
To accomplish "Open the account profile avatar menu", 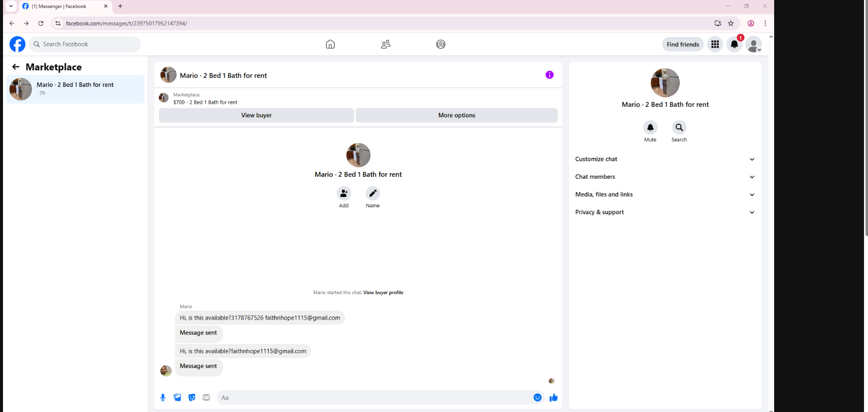I will click(754, 44).
